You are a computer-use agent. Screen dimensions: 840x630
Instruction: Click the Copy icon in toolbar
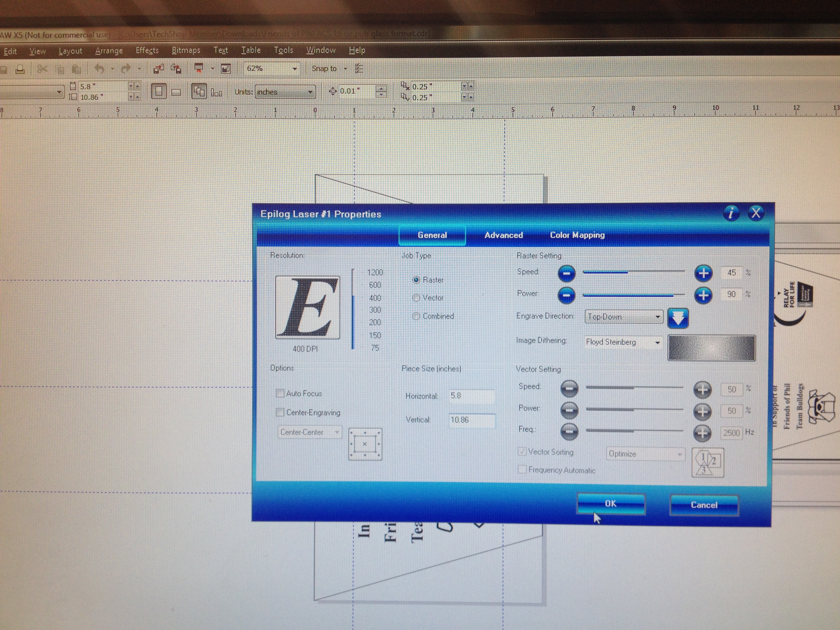click(60, 69)
